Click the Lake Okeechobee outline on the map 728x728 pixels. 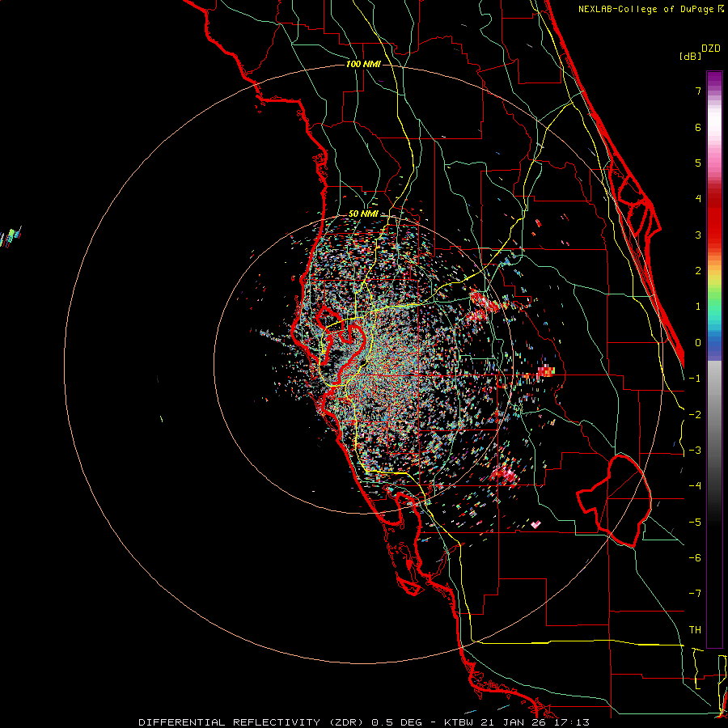point(614,501)
